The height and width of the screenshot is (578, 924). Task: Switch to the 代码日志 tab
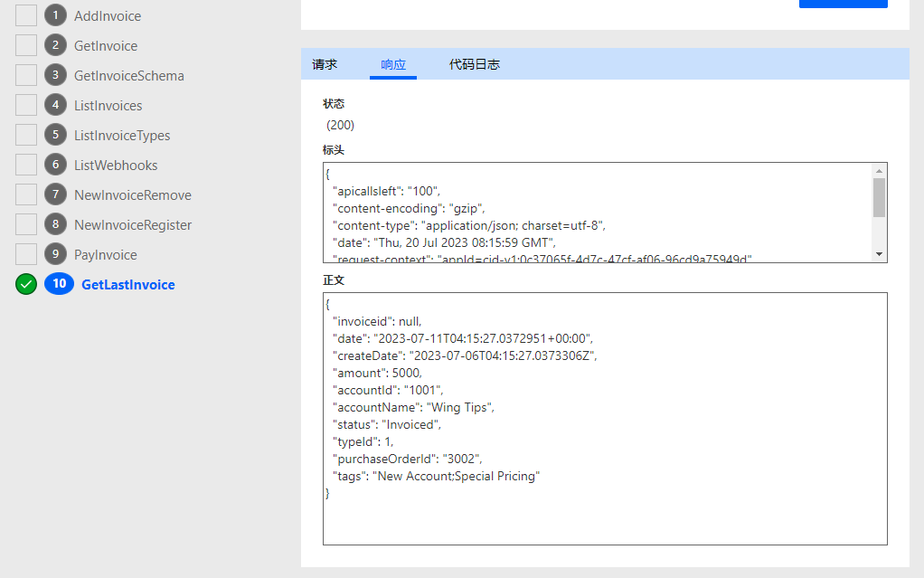tap(475, 64)
